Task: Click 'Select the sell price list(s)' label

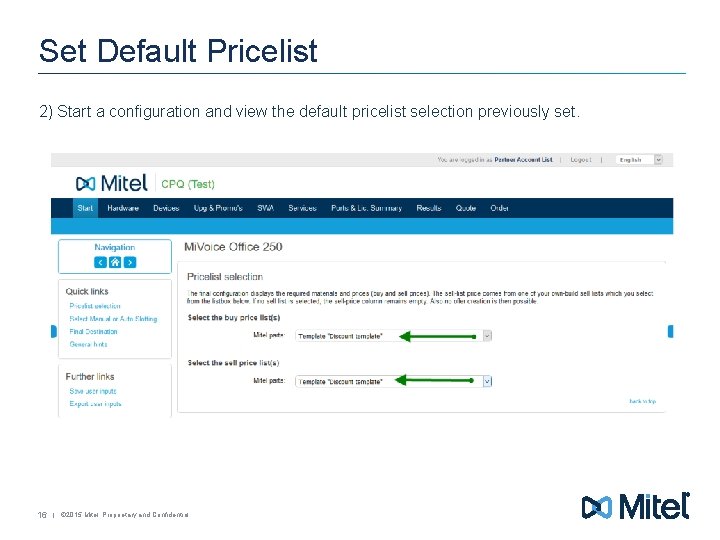Action: (233, 363)
